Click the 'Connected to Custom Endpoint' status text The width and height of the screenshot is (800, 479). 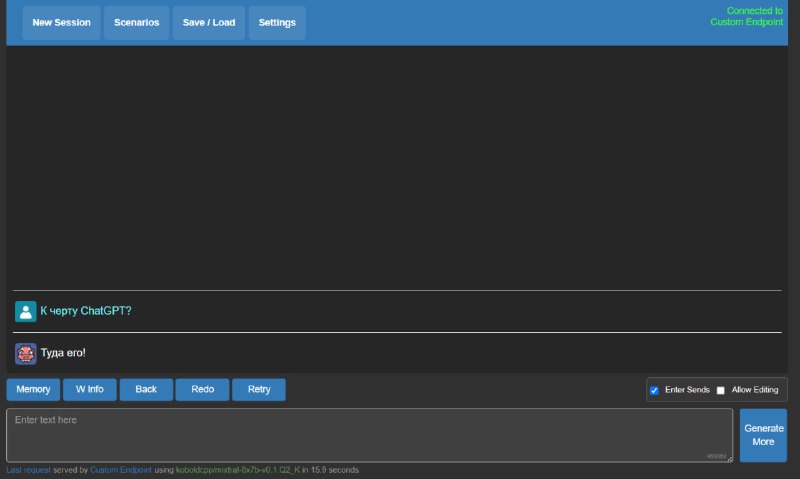click(x=746, y=16)
